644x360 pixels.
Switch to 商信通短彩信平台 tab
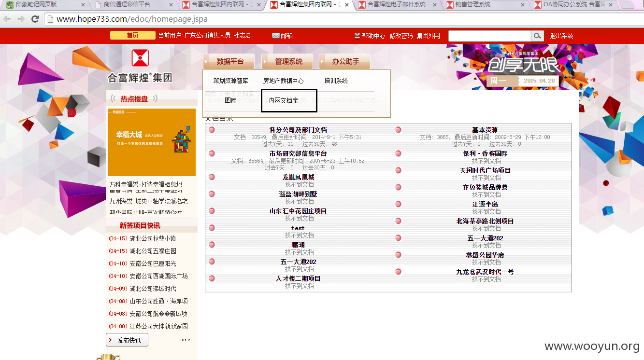(x=134, y=4)
